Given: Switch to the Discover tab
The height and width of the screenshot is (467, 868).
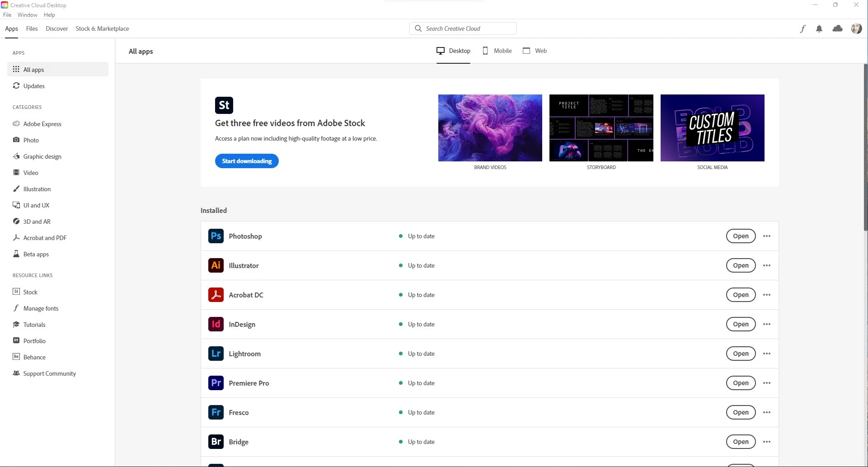Looking at the screenshot, I should pyautogui.click(x=57, y=28).
